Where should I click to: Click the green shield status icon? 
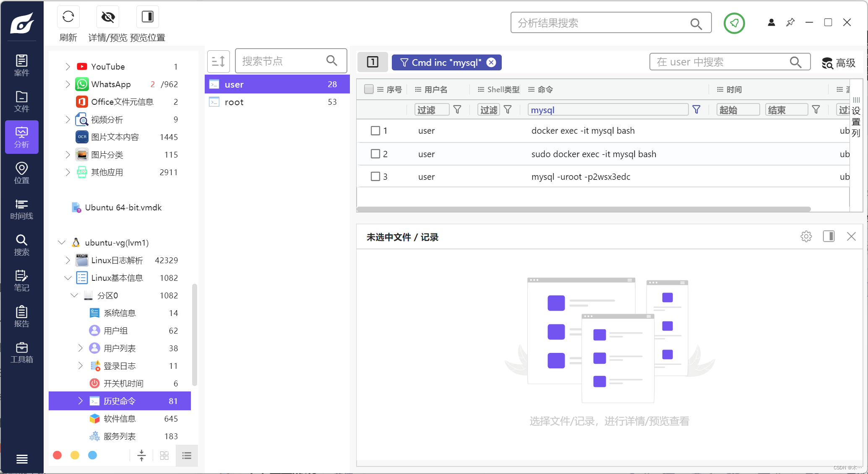click(734, 23)
